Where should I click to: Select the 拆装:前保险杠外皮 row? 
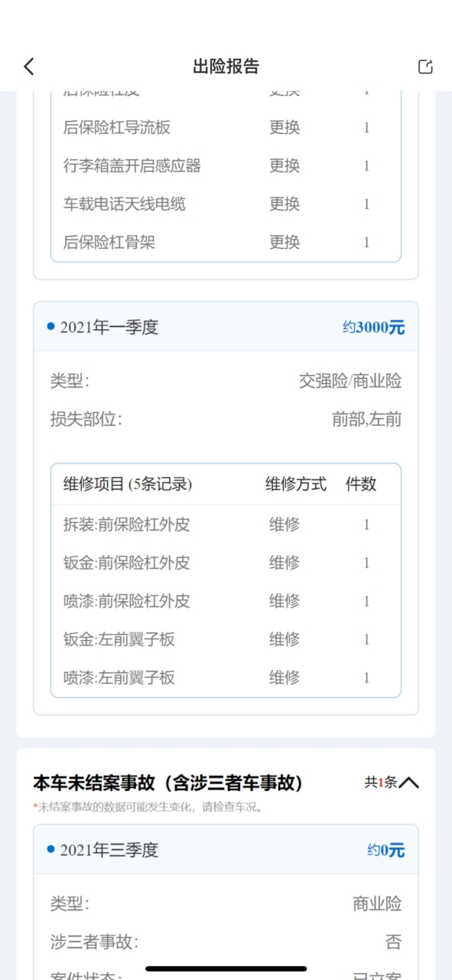tap(226, 524)
